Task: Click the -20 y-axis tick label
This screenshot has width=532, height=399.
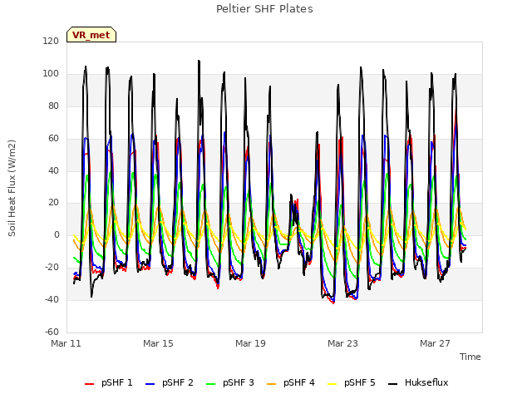Action: pyautogui.click(x=52, y=268)
